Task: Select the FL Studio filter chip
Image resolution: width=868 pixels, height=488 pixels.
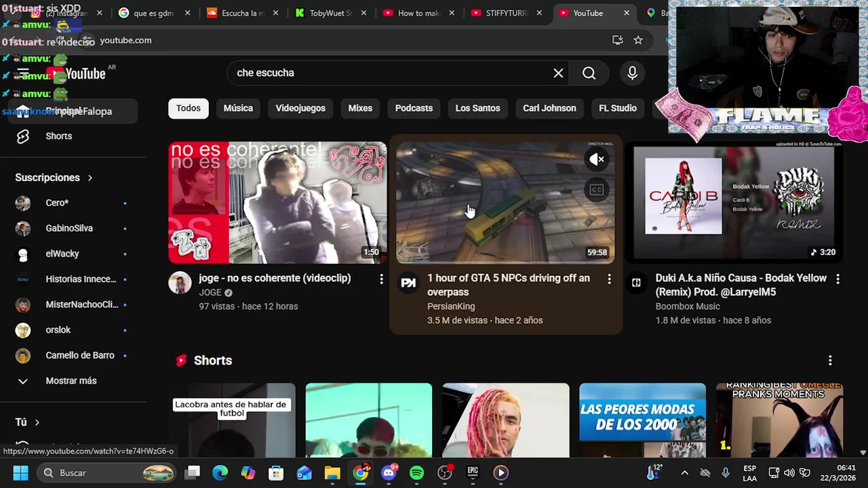Action: pos(618,108)
